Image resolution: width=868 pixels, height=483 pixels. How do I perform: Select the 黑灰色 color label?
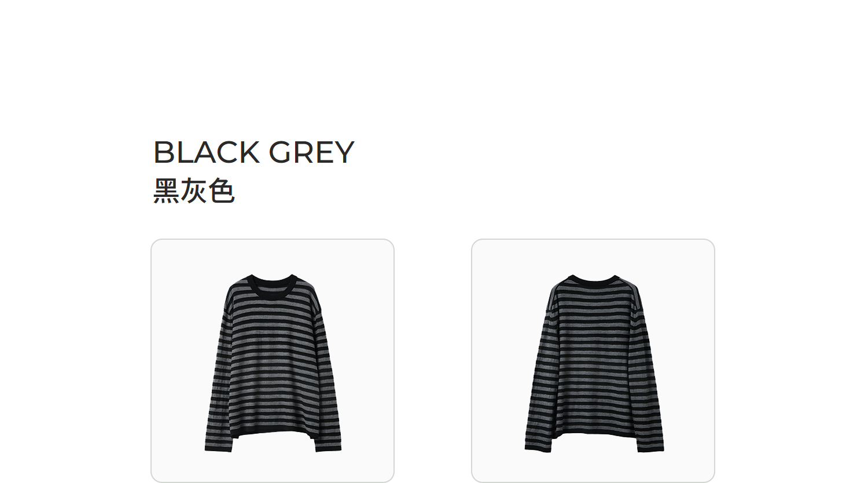coord(194,191)
